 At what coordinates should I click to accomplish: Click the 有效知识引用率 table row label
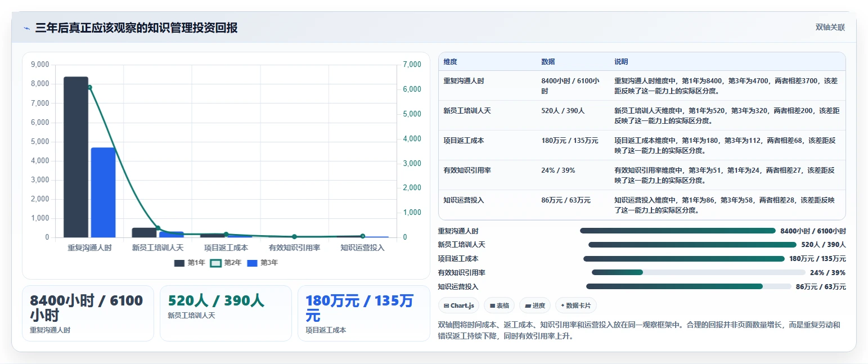467,170
